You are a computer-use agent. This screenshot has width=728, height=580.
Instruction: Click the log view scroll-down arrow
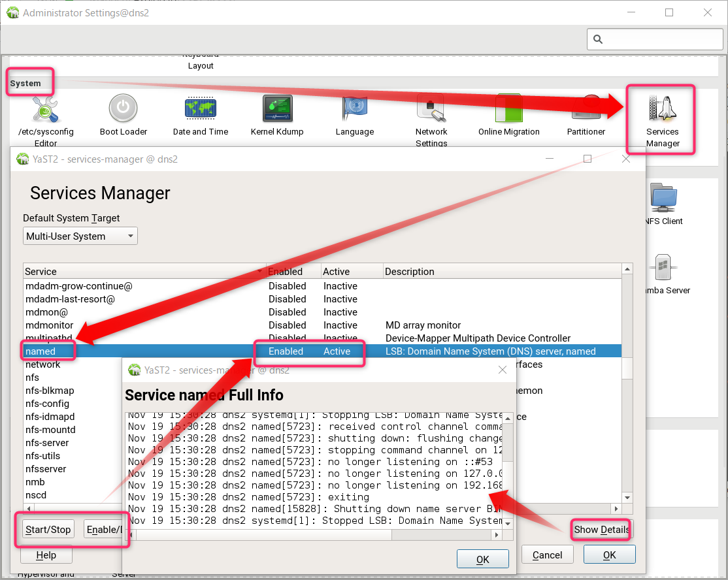click(508, 523)
